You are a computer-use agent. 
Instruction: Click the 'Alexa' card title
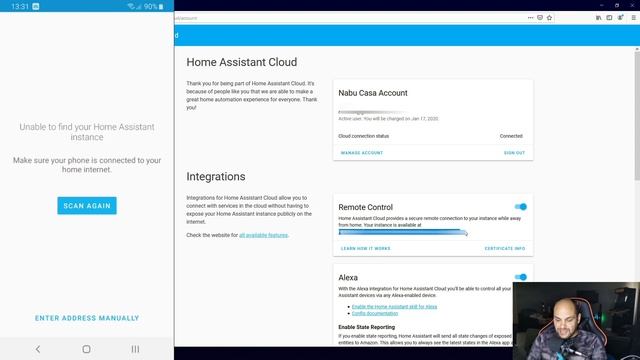(348, 278)
